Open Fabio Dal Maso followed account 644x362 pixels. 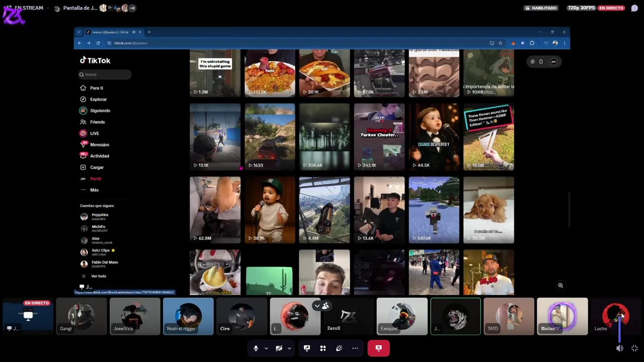pyautogui.click(x=100, y=264)
